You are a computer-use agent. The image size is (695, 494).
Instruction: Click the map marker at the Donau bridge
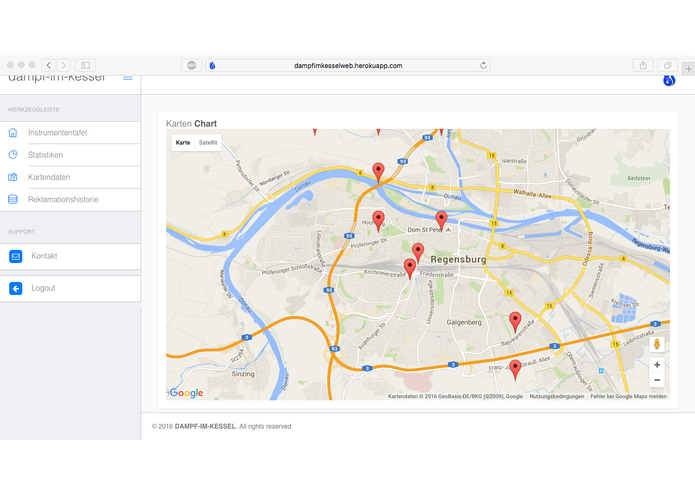[378, 172]
